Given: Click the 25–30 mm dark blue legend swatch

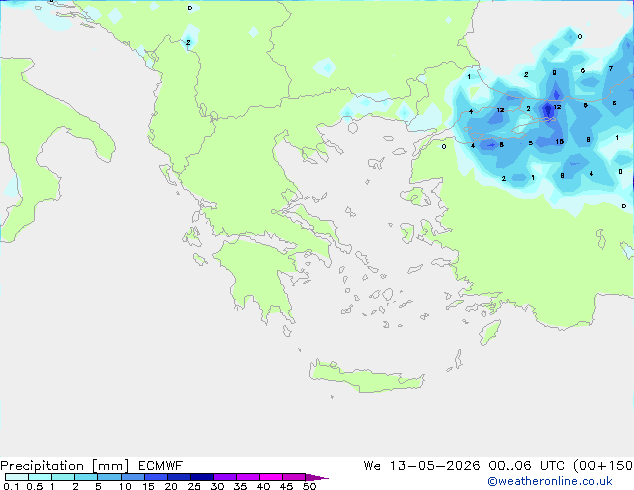Looking at the screenshot, I should pyautogui.click(x=202, y=477).
